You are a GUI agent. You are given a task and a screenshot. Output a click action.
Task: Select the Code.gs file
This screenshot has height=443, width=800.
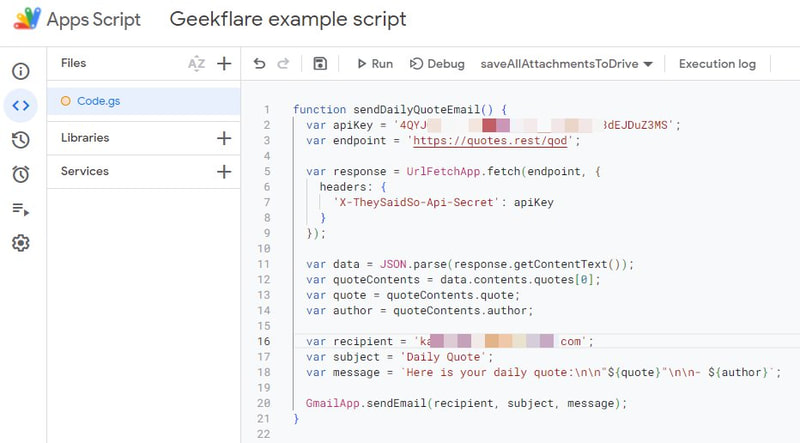click(x=143, y=101)
